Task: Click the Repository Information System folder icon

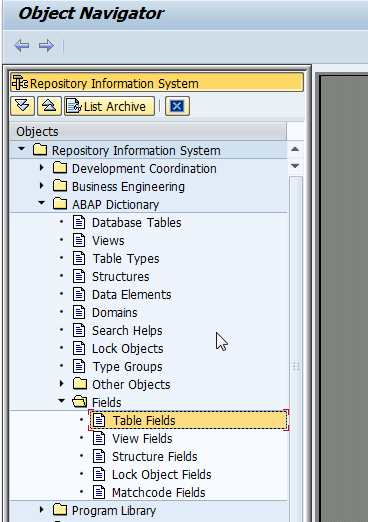Action: pyautogui.click(x=40, y=150)
